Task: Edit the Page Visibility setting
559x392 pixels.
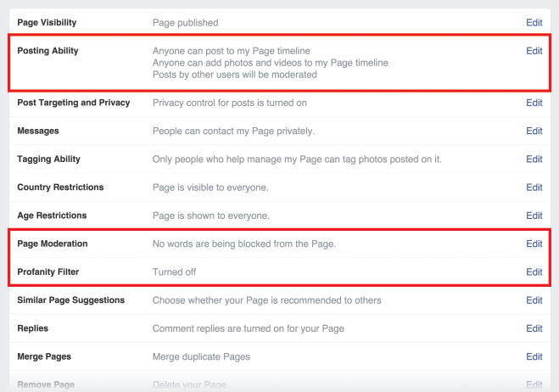Action: coord(534,22)
